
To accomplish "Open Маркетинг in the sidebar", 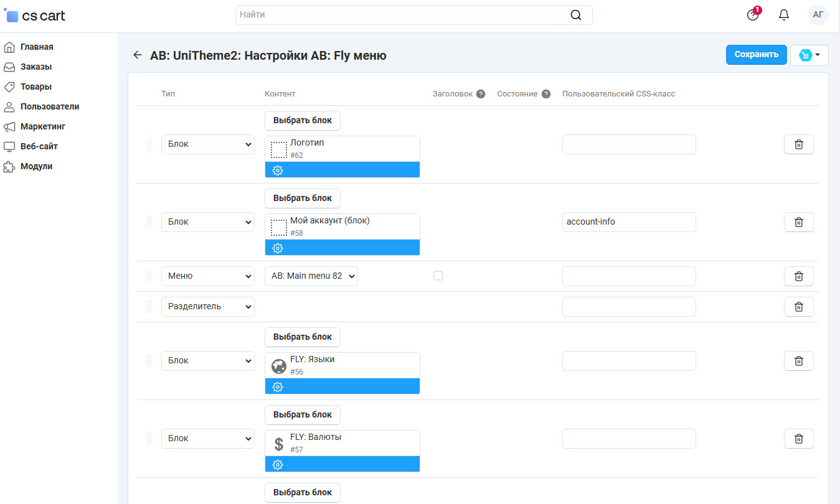I will click(x=42, y=126).
